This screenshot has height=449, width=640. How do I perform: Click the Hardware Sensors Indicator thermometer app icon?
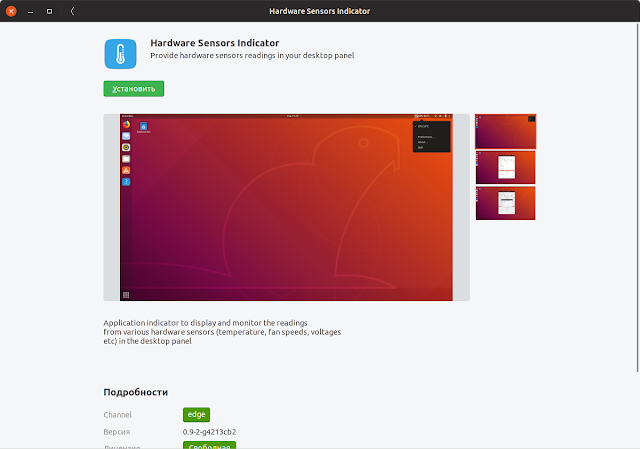(120, 54)
